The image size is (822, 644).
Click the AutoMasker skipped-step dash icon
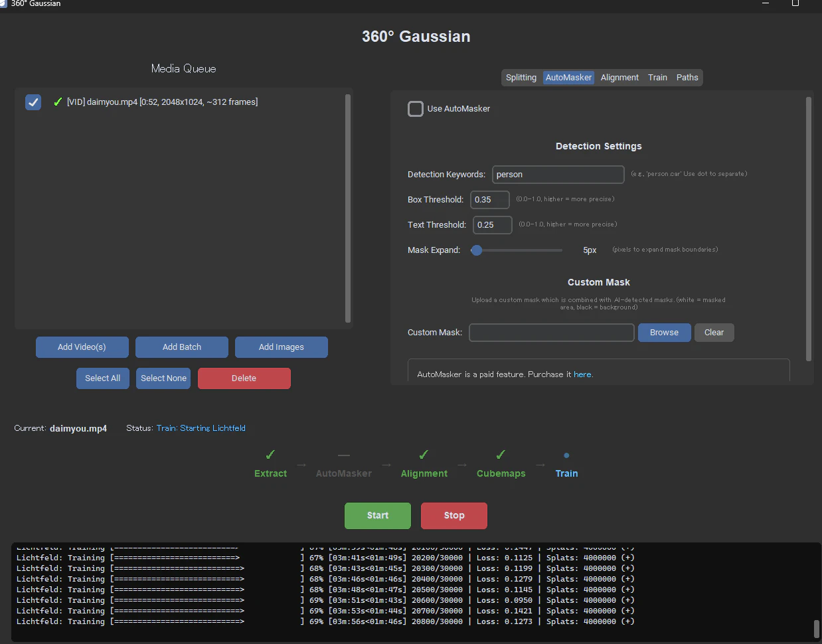point(343,455)
